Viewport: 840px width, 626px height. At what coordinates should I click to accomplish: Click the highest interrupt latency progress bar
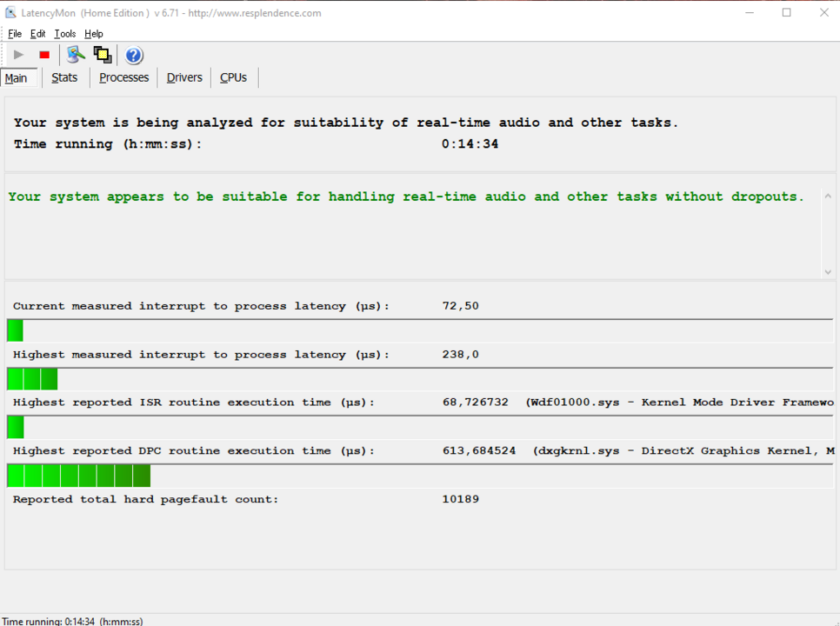pos(420,378)
